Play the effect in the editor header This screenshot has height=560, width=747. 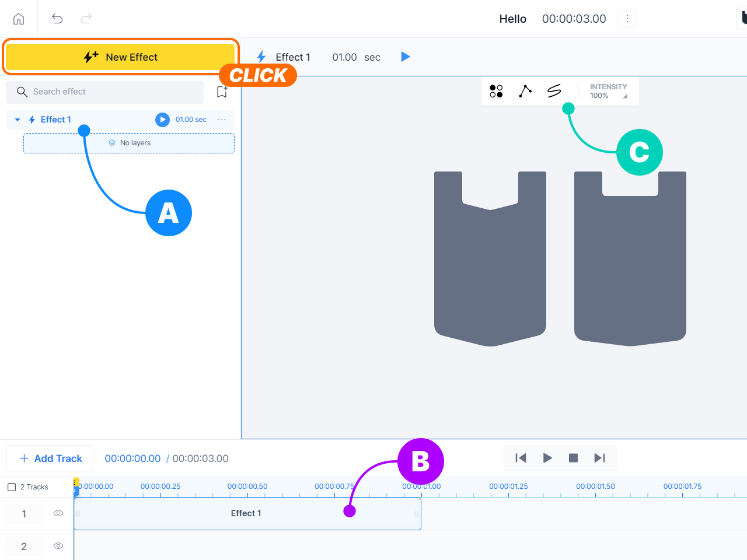[406, 57]
